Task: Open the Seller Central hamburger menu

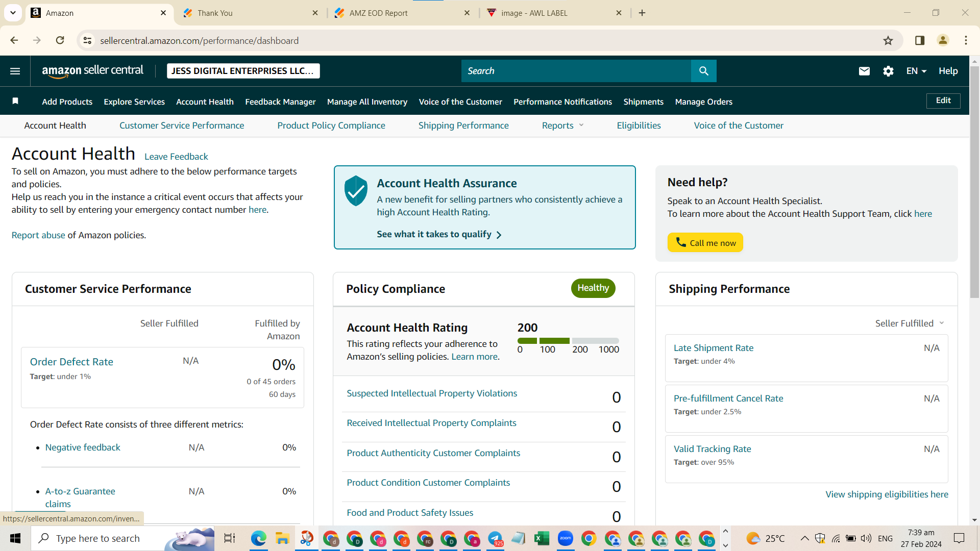Action: point(15,71)
